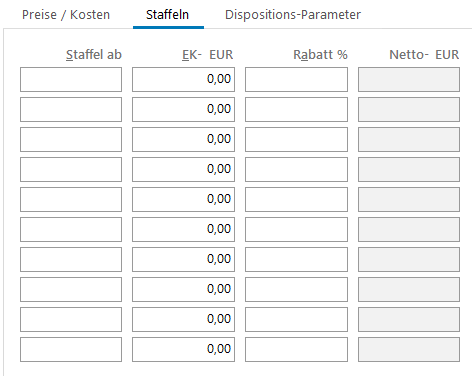This screenshot has height=376, width=472.
Task: Switch to the Preise / Kosten tab
Action: [x=66, y=15]
